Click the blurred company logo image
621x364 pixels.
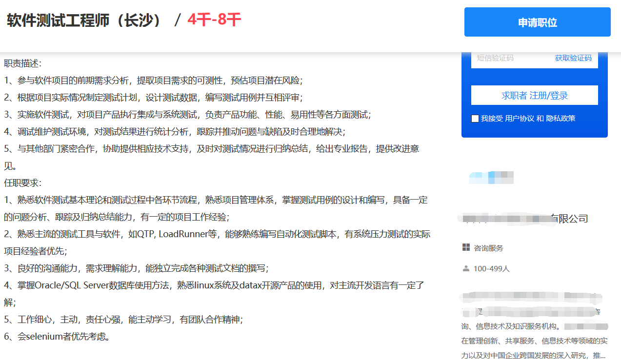[x=491, y=178]
